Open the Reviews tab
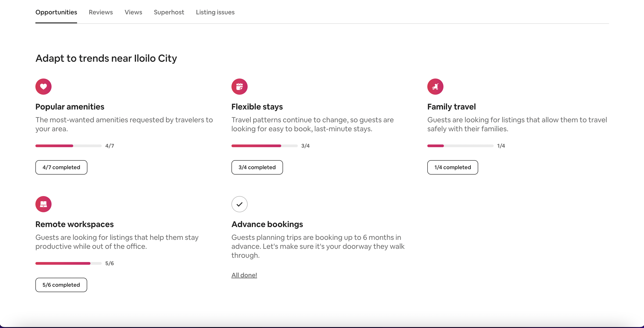 [101, 12]
